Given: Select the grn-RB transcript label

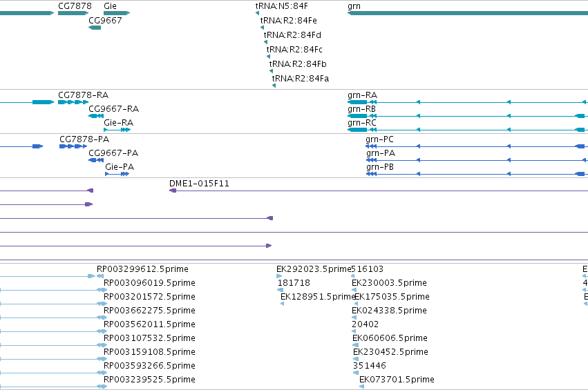Looking at the screenshot, I should [x=361, y=108].
